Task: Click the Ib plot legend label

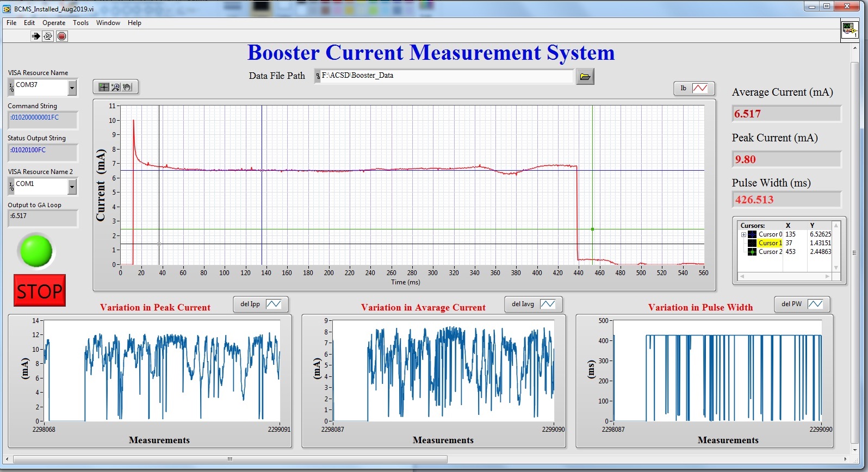Action: (x=684, y=88)
